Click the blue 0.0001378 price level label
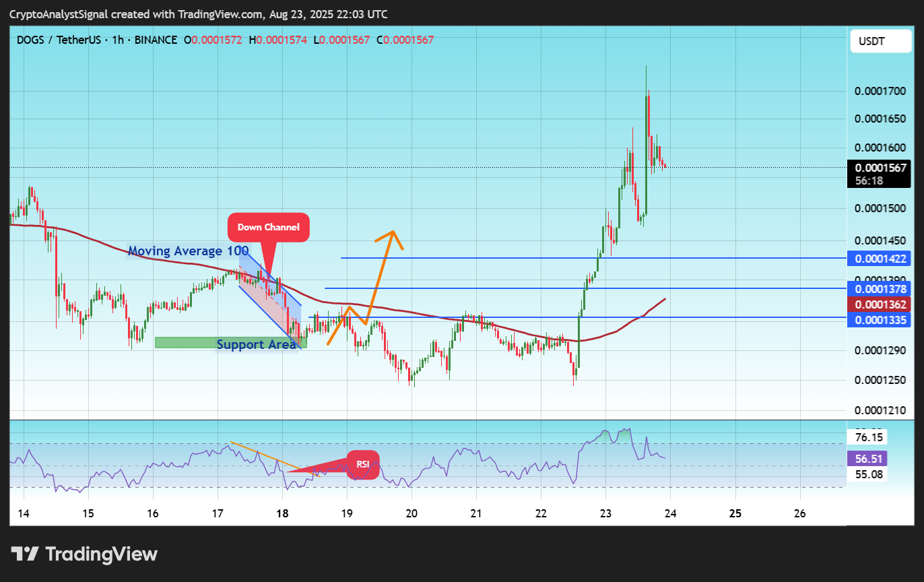The image size is (924, 582). [880, 289]
